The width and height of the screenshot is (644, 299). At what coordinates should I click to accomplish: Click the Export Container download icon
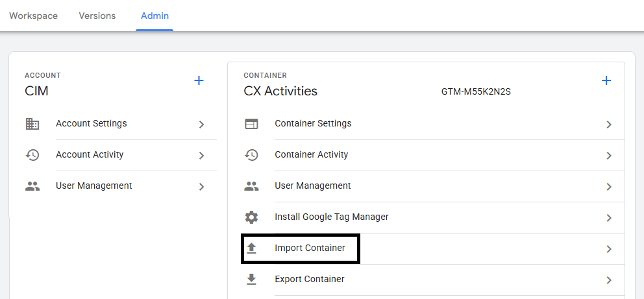251,280
